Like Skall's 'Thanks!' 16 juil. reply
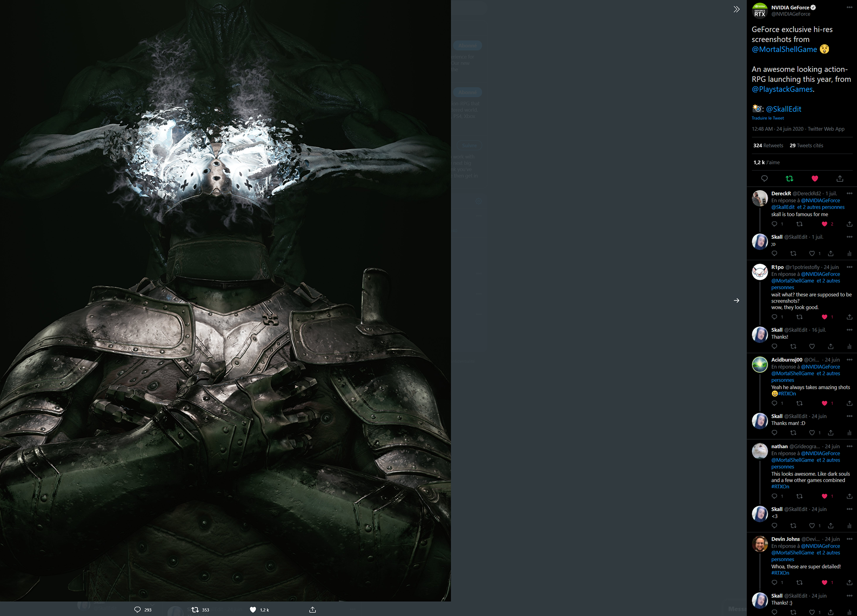857x616 pixels. [812, 346]
